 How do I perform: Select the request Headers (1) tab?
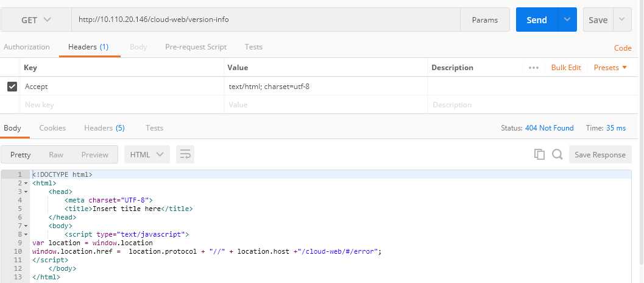(x=88, y=47)
